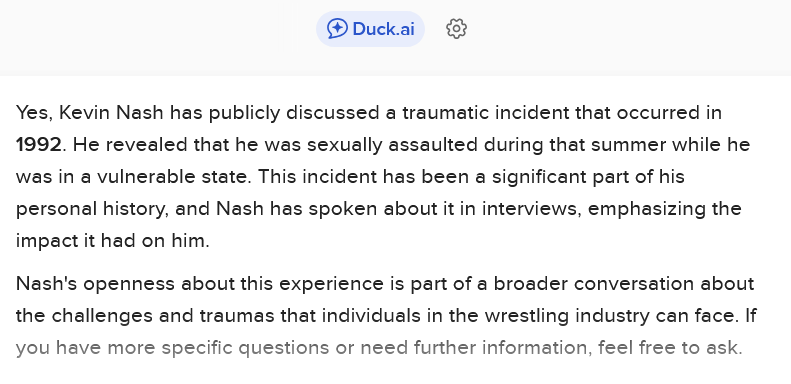Click the Duck.ai text label

pyautogui.click(x=383, y=29)
